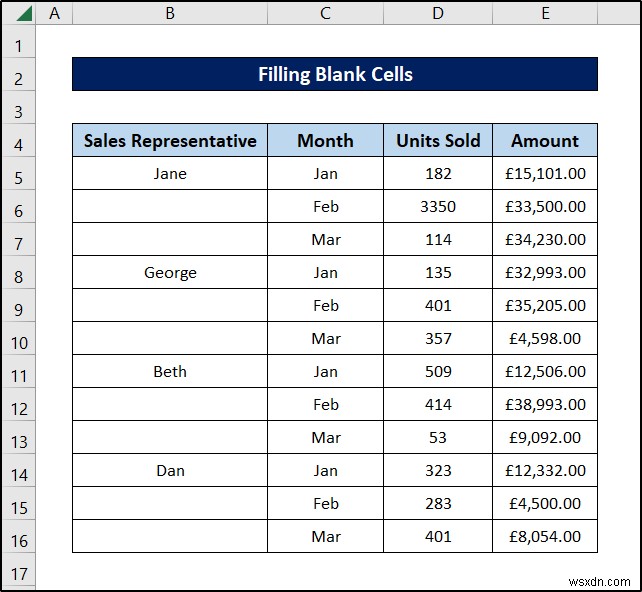Click the amount cell £15,101.00
642x592 pixels.
pyautogui.click(x=545, y=174)
